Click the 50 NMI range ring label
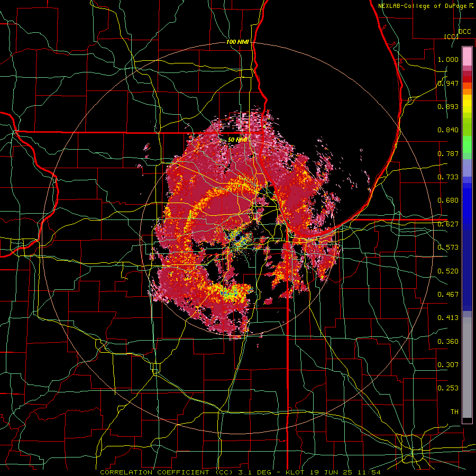The height and width of the screenshot is (476, 476). [237, 140]
